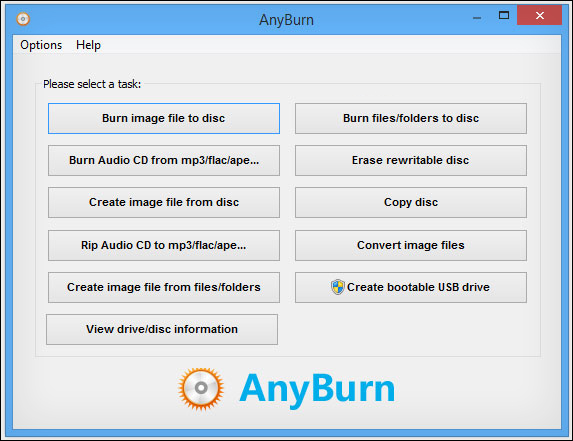
Task: Open the Options menu
Action: click(x=41, y=45)
